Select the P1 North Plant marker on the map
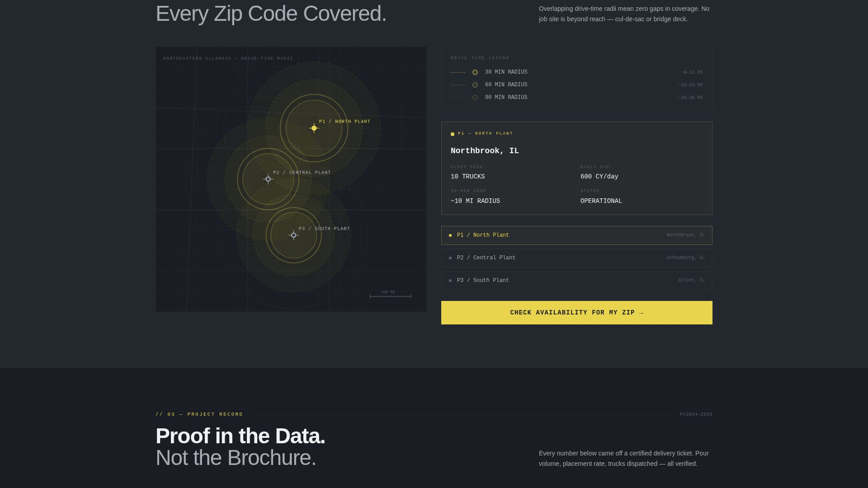This screenshot has width=868, height=488. (314, 128)
